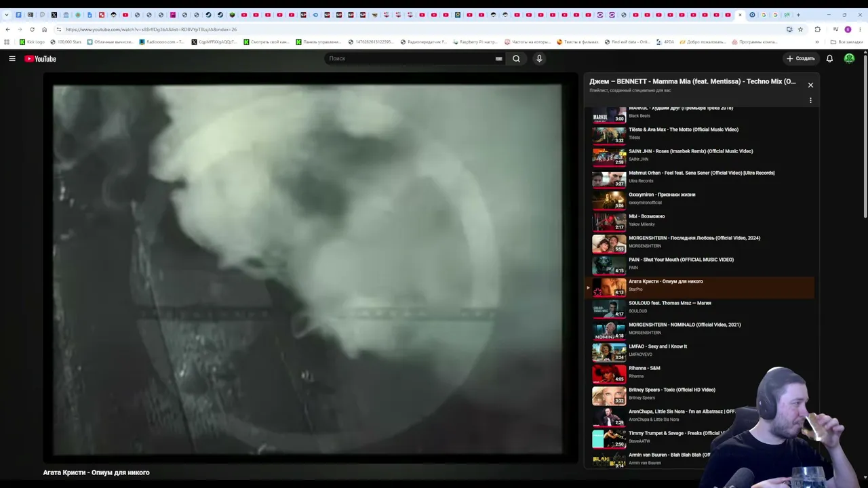Image resolution: width=868 pixels, height=488 pixels.
Task: Select currently playing Агата Кристи playlist title
Action: click(x=666, y=281)
